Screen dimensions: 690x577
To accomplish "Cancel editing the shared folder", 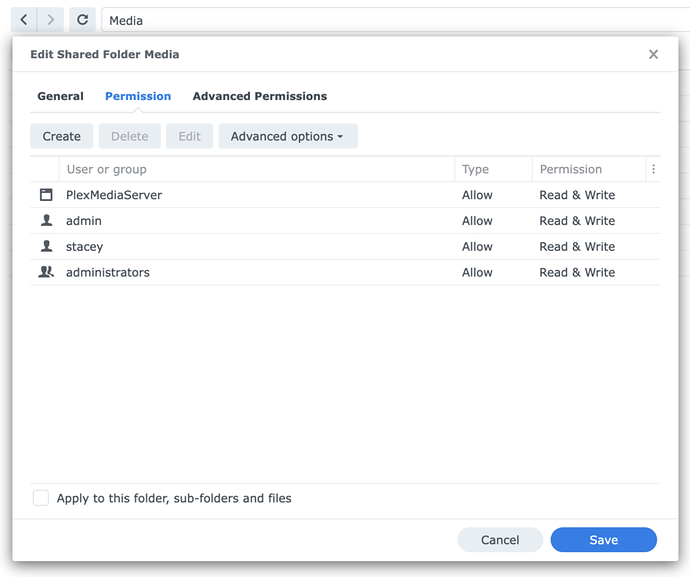I will (500, 540).
